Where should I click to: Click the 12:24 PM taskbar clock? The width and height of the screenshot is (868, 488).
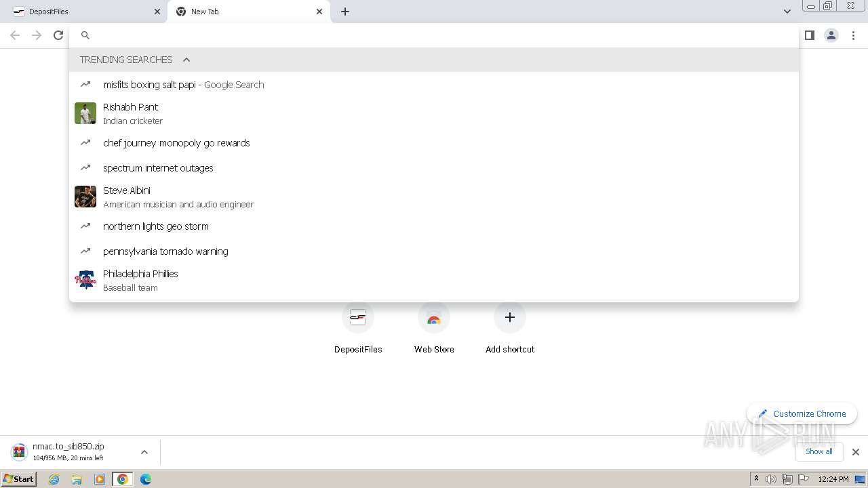[x=833, y=479]
